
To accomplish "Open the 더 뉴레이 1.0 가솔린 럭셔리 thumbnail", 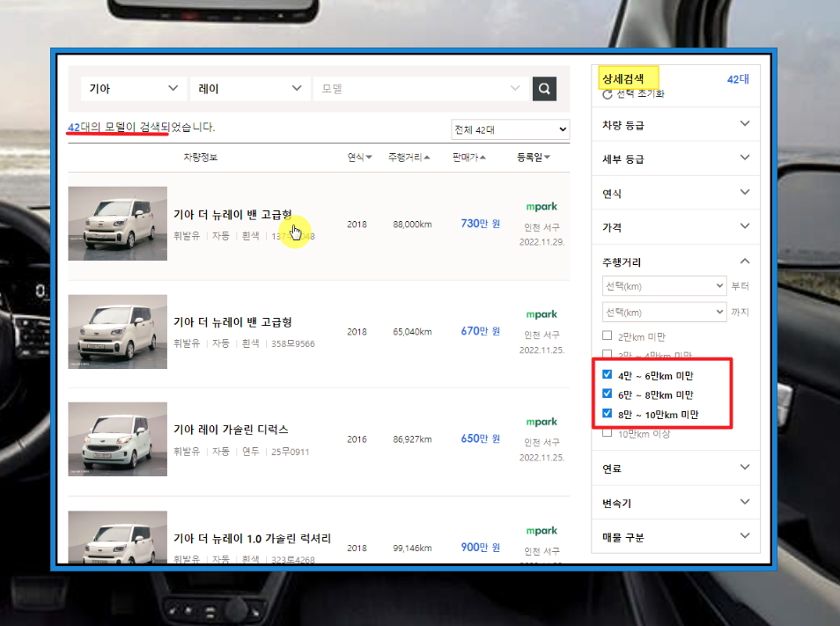I will point(117,537).
